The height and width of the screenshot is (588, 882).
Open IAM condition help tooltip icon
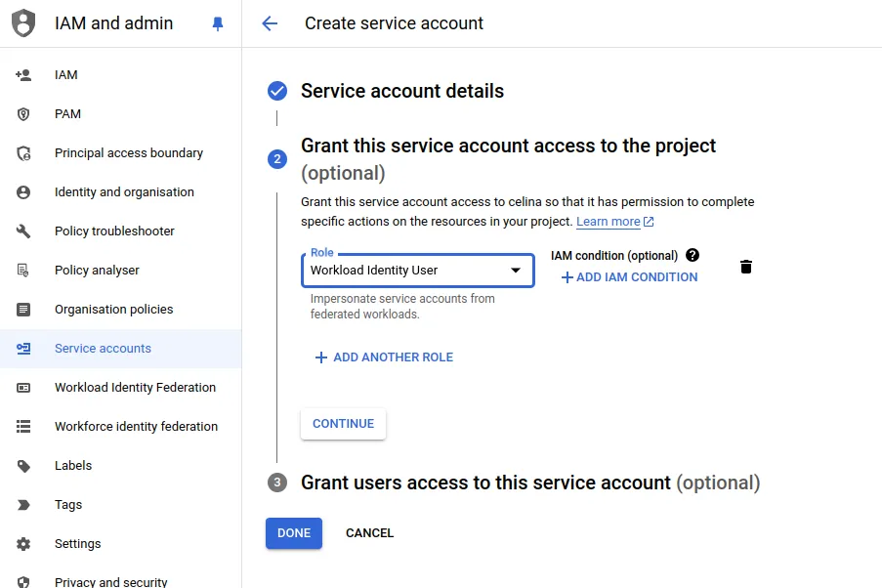click(x=692, y=256)
